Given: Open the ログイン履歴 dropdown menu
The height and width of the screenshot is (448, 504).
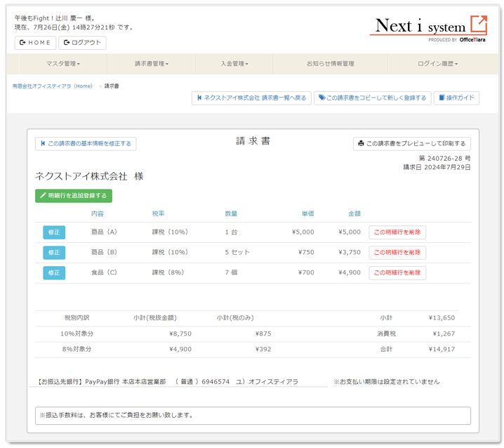Looking at the screenshot, I should point(437,64).
